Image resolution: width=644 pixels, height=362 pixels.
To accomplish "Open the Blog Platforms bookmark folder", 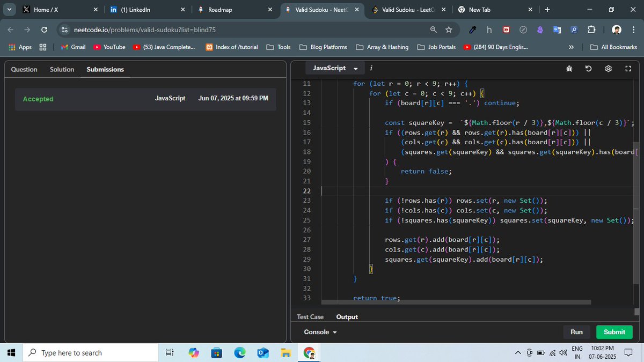I will pyautogui.click(x=324, y=47).
